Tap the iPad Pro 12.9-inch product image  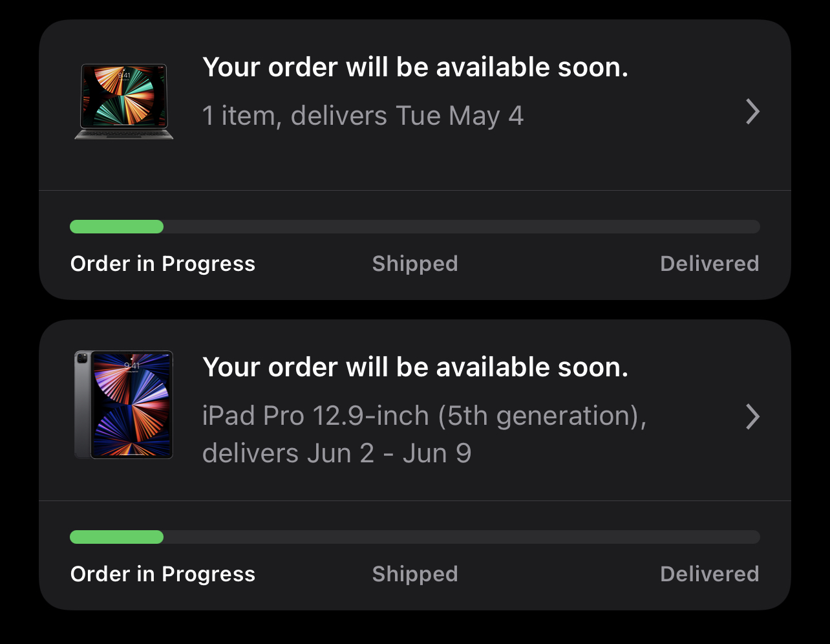coord(124,405)
